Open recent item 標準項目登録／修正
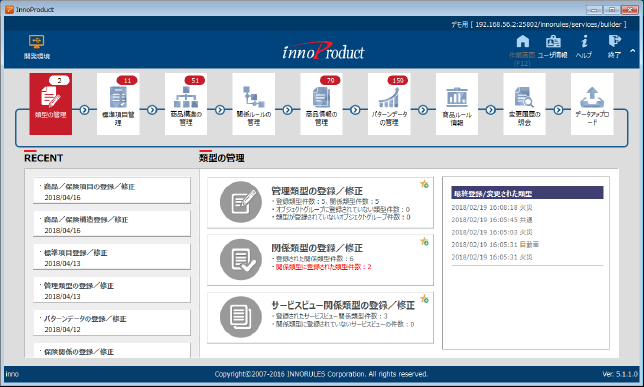Viewport: 644px width, 387px height. pos(112,257)
